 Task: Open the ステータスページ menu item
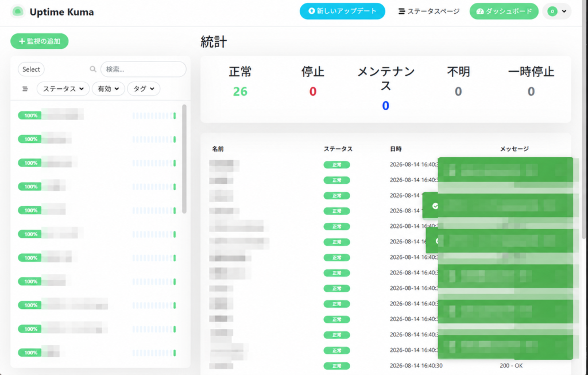(x=428, y=11)
